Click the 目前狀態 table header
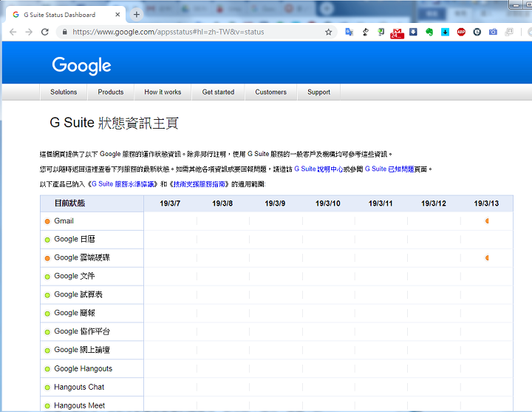This screenshot has width=532, height=412. 70,203
